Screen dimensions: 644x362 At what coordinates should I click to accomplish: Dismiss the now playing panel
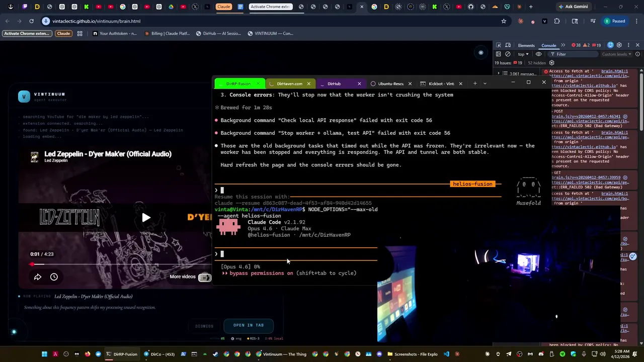[204, 326]
